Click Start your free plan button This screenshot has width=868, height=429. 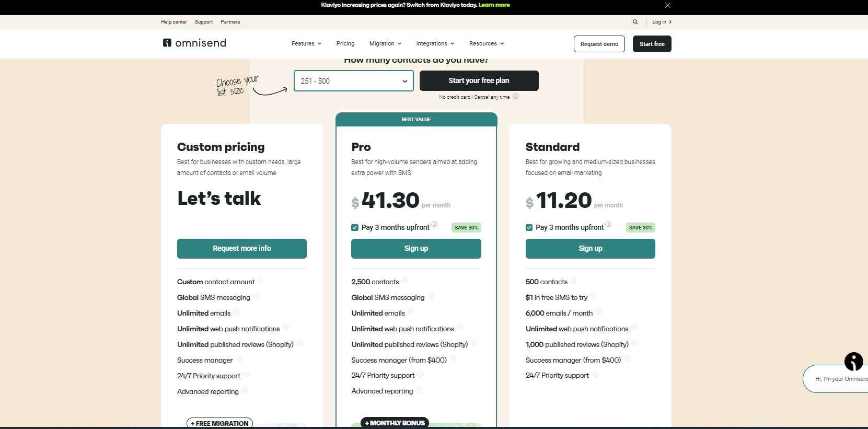point(479,80)
